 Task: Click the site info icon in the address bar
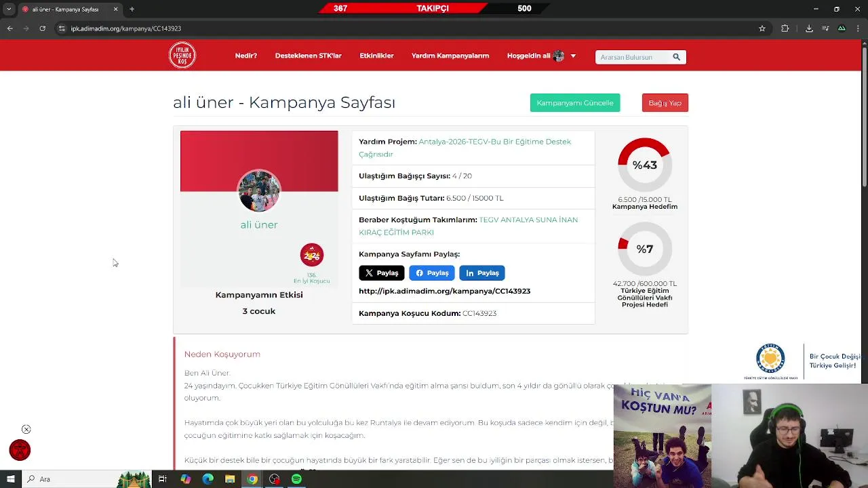[x=62, y=28]
